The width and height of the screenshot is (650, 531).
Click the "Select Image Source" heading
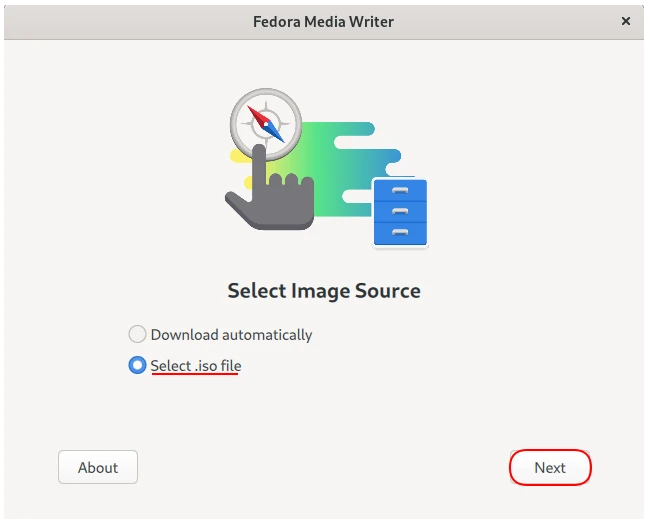click(324, 291)
